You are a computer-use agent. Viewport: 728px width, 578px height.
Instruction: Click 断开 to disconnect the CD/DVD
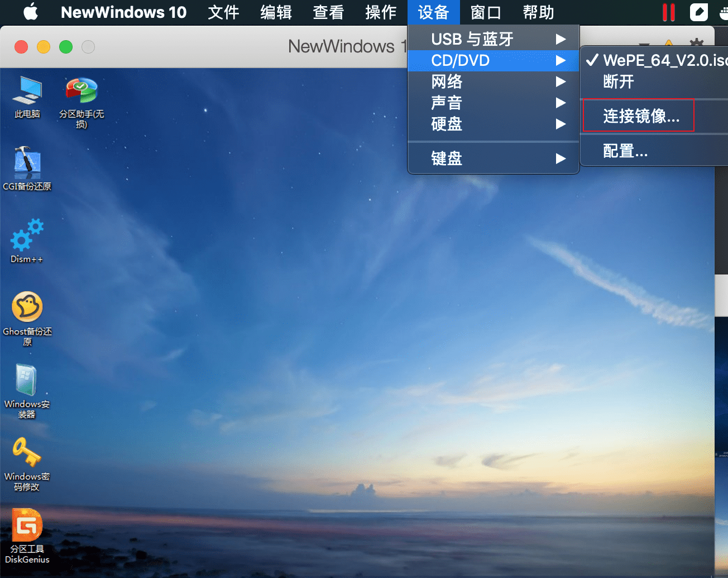click(x=619, y=81)
